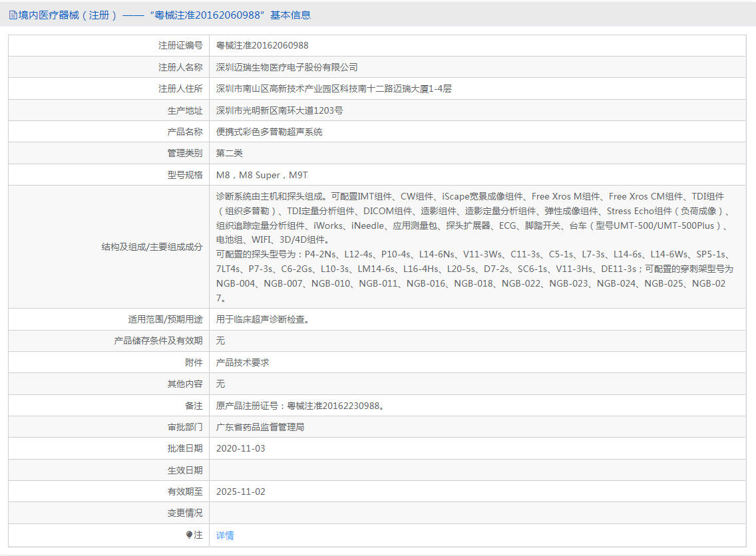Viewport: 756px width, 556px height.
Task: Click the 生产地址 label
Action: tap(185, 111)
